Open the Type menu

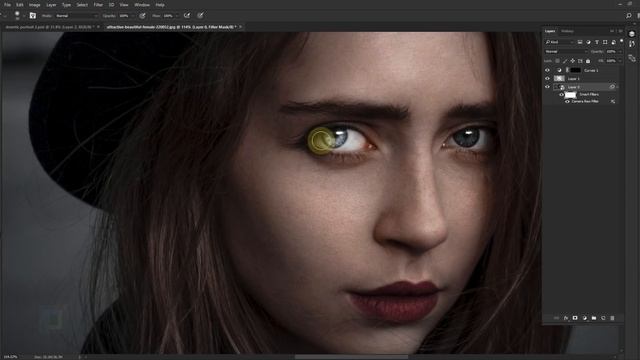(67, 5)
